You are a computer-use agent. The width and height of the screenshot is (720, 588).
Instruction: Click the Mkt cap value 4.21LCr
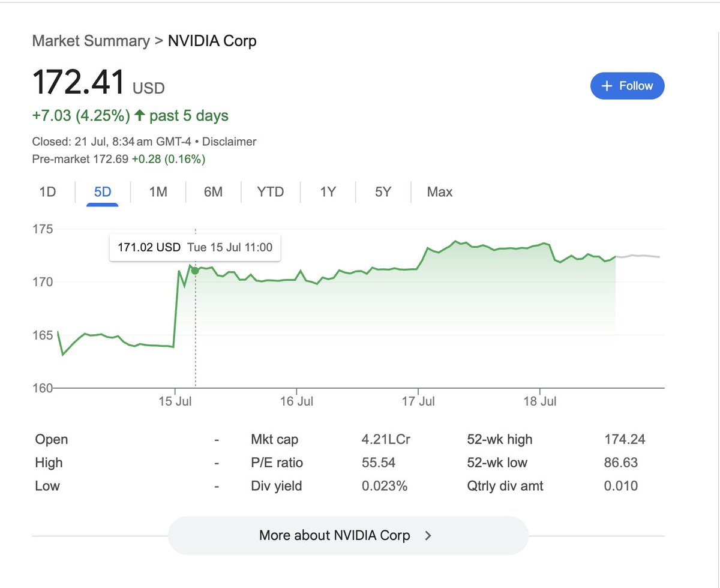[386, 440]
